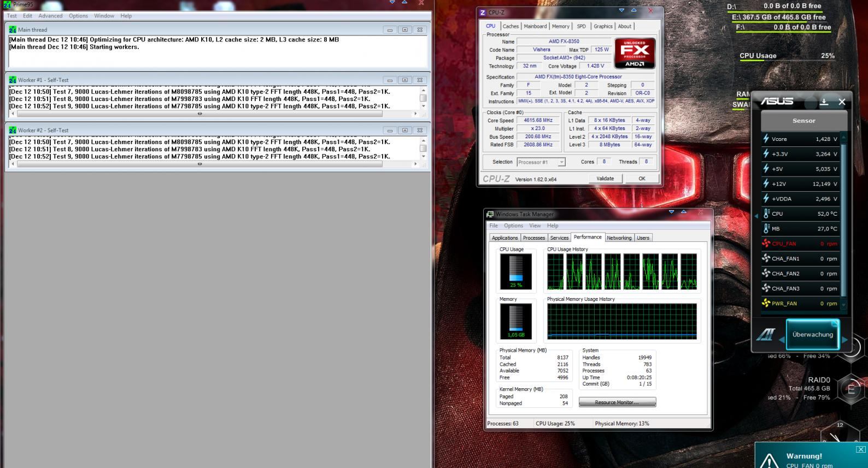Click the Prime95 title bar icon
The height and width of the screenshot is (468, 868).
7,4
